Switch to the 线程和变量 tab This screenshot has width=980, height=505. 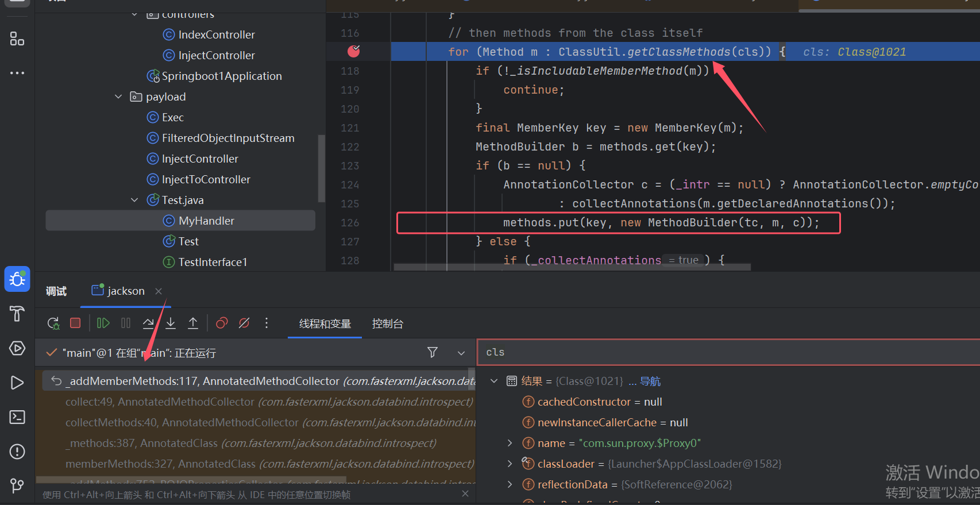click(x=325, y=323)
